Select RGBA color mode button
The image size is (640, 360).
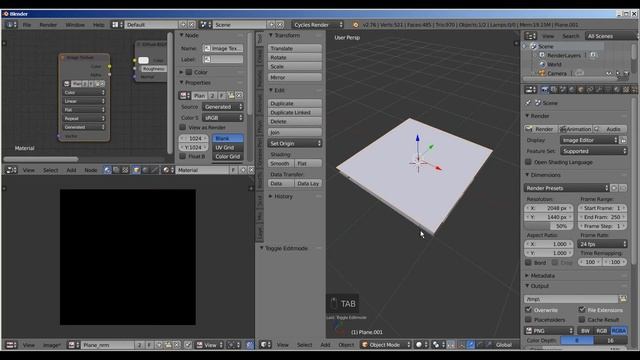tap(619, 331)
